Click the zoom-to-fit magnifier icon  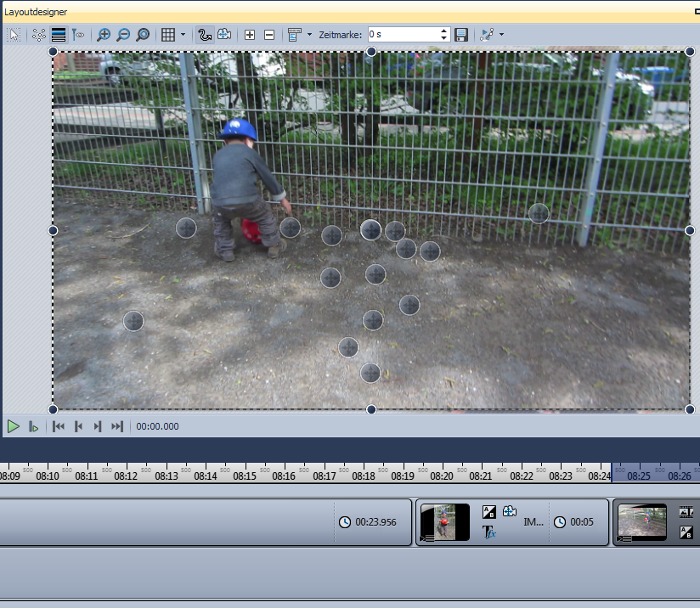(x=143, y=35)
